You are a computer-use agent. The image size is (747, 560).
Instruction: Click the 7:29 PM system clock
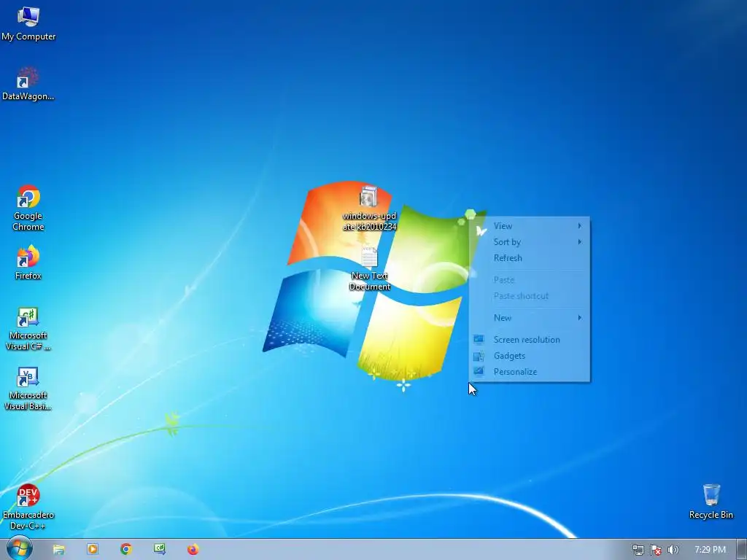pos(710,550)
